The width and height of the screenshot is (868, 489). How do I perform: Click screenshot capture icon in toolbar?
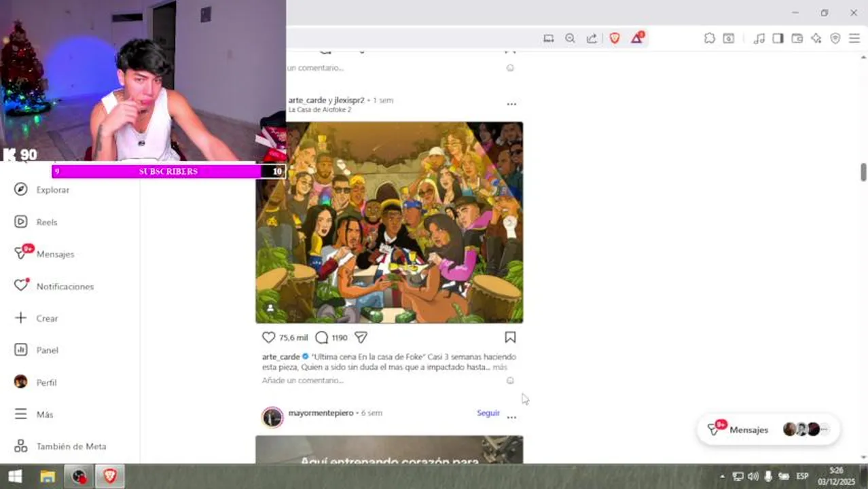tap(728, 39)
